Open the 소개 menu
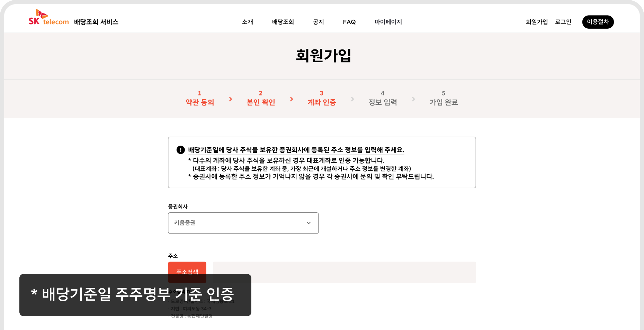 pos(248,22)
